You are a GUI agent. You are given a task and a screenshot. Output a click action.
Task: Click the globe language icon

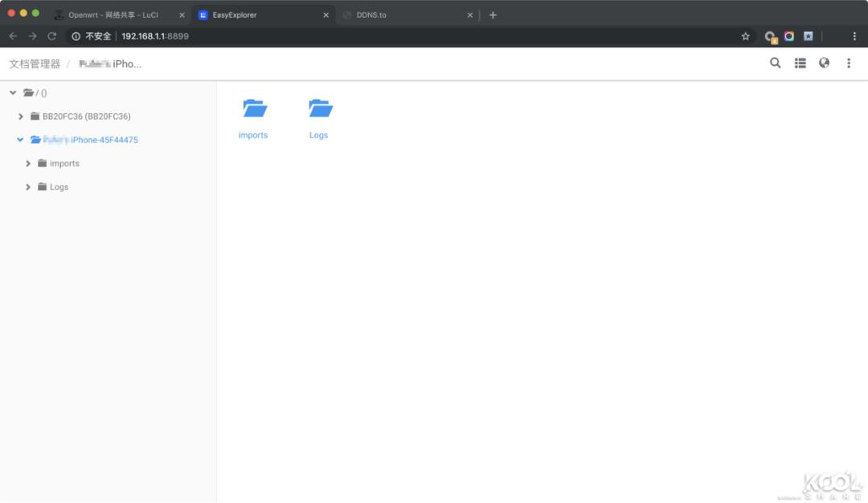tap(825, 63)
